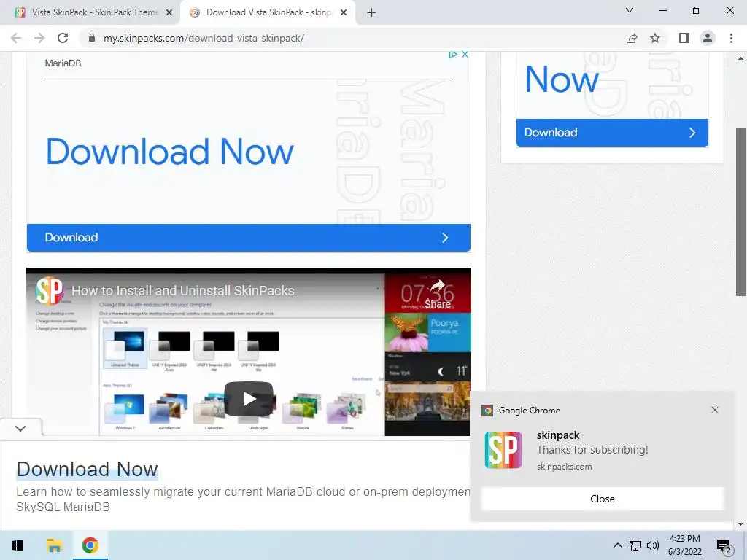Image resolution: width=747 pixels, height=560 pixels.
Task: Open the AdChoices info icon on ad
Action: pos(453,55)
